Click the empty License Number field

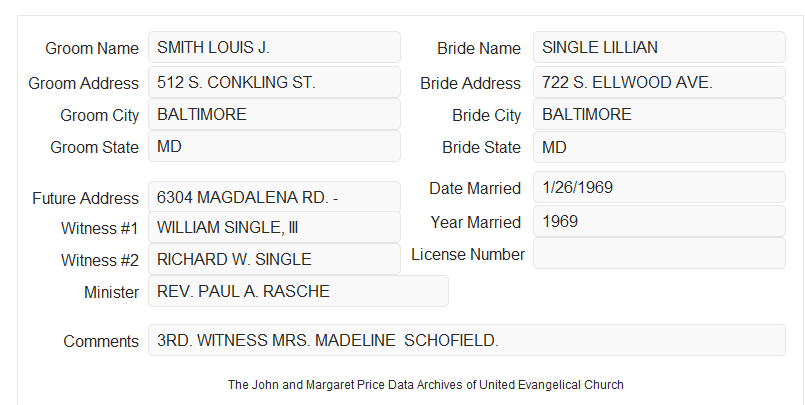pos(659,253)
